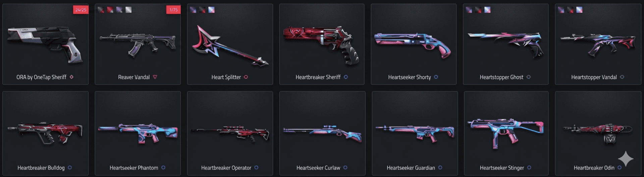This screenshot has width=644, height=177.
Task: Click the triangle tier icon next to Reaver Vandal
Action: (x=155, y=77)
